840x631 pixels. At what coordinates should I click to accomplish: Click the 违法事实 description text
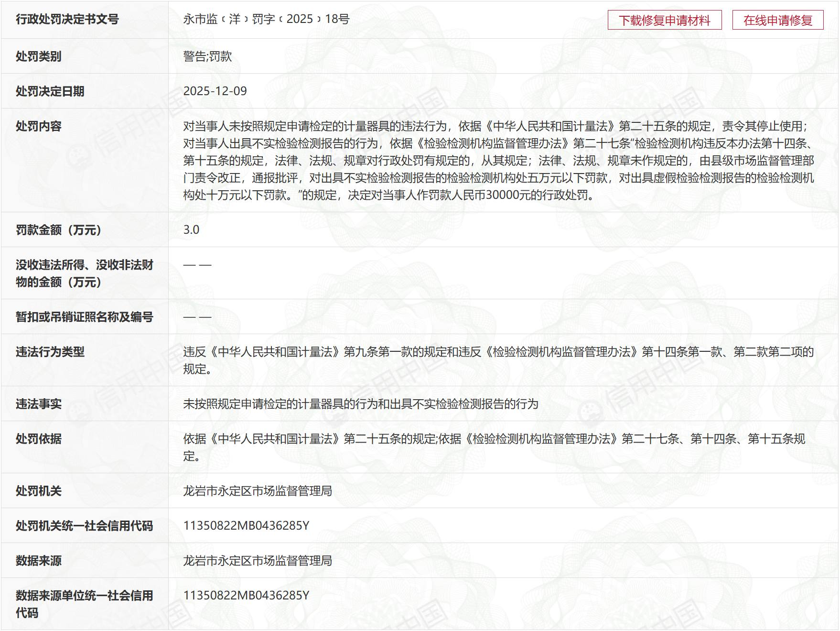point(360,404)
